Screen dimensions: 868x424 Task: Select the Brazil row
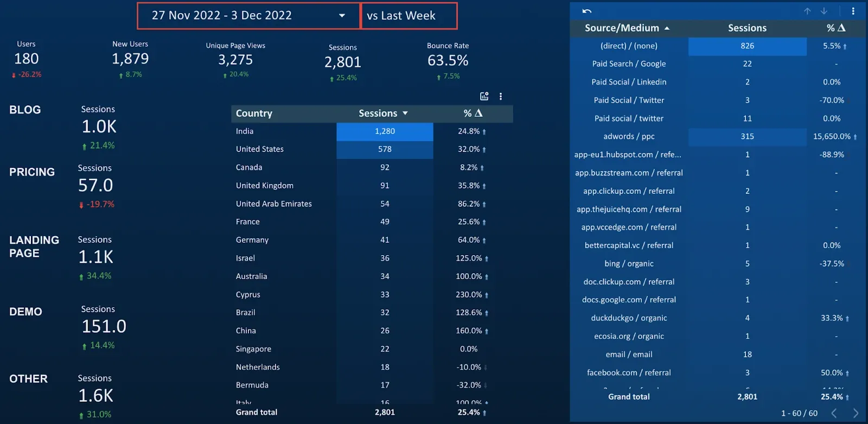(x=372, y=313)
